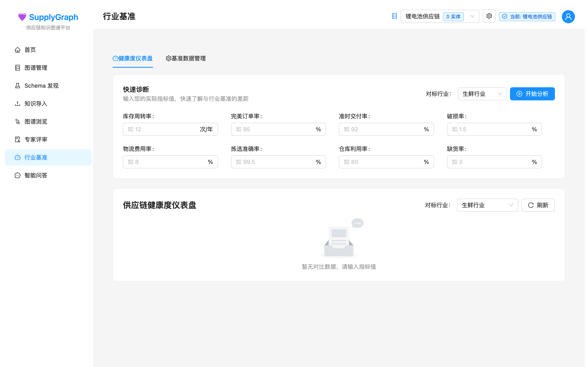Open 图谱浏览 graph browsing

(x=36, y=121)
